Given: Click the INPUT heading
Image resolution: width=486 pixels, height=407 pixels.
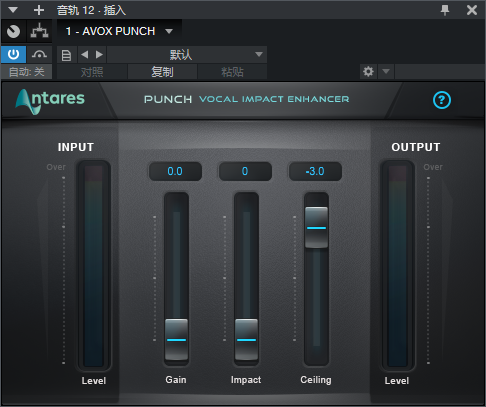Looking at the screenshot, I should point(76,147).
